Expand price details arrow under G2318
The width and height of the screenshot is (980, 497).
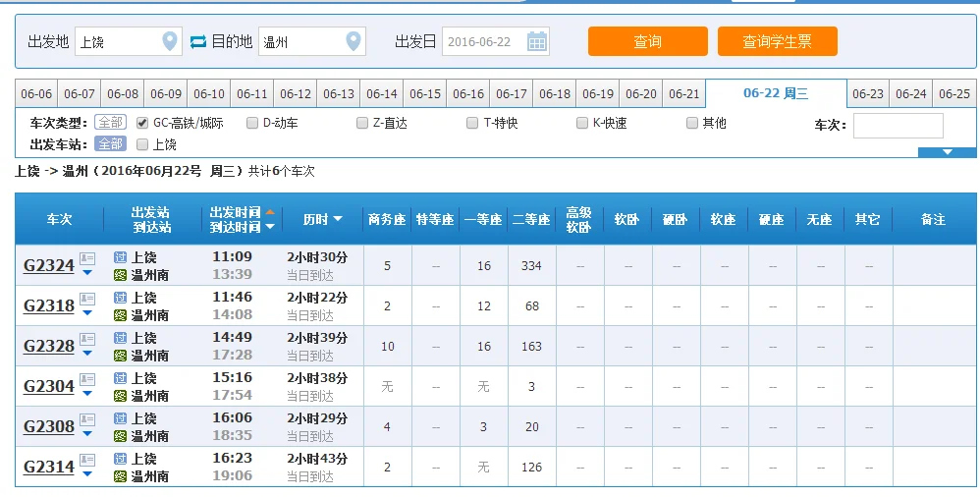pos(87,313)
